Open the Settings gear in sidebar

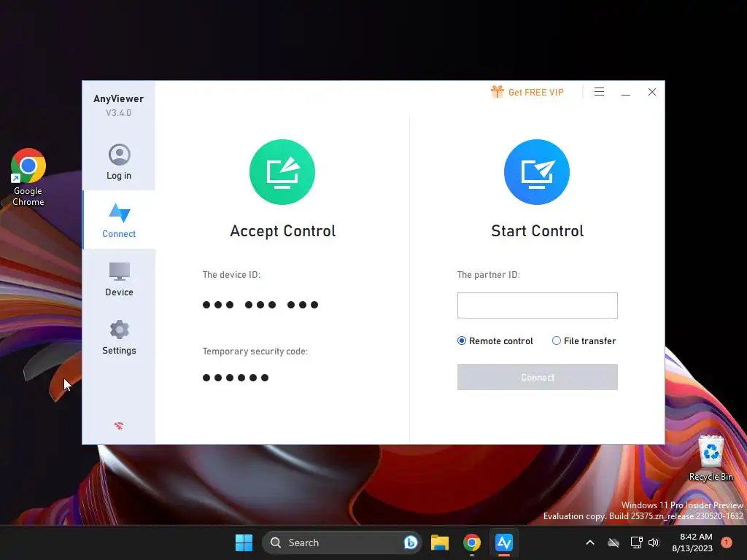tap(119, 337)
